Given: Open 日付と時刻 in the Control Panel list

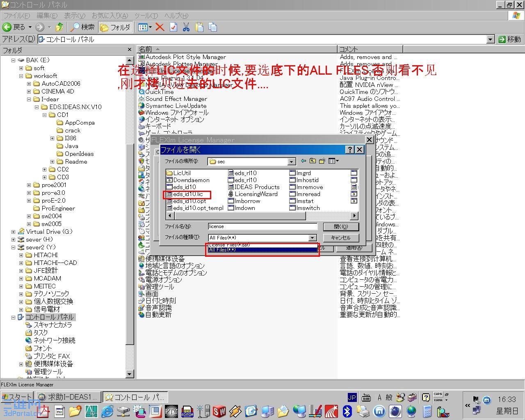Looking at the screenshot, I should [157, 301].
